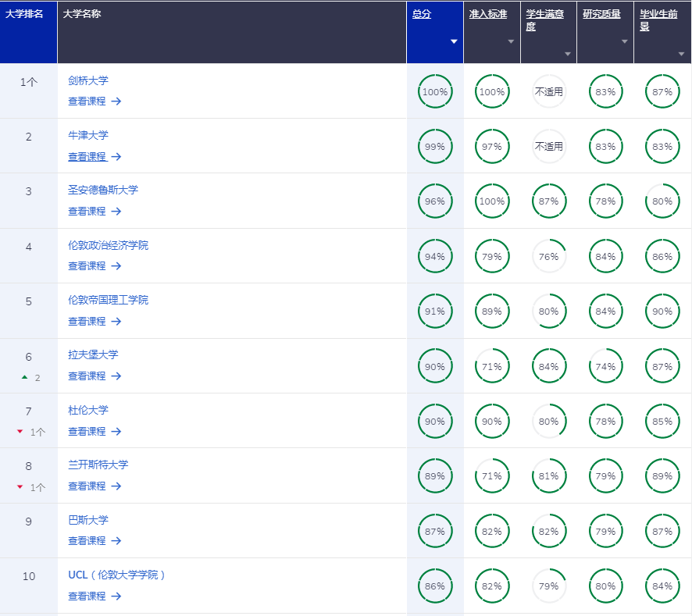View courses for 剑桥大学

95,101
